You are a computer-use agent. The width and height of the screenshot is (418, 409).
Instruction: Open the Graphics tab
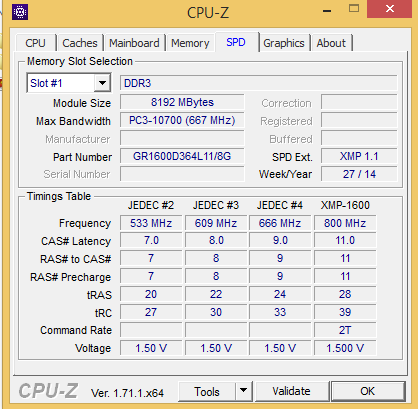pos(284,43)
